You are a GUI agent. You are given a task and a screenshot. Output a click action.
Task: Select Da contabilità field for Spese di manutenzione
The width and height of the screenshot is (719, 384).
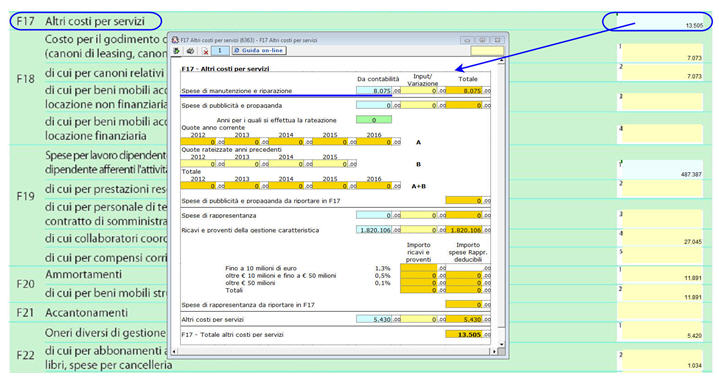(374, 91)
